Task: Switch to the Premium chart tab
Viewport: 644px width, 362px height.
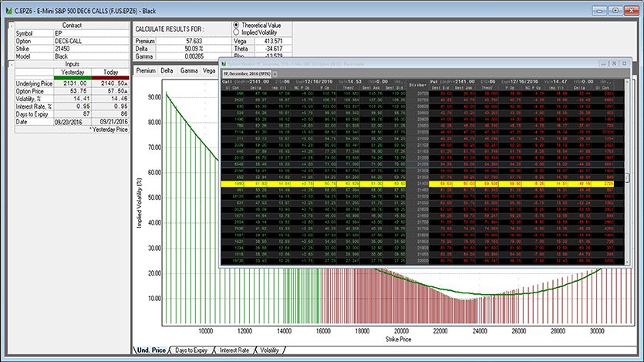Action: tap(145, 70)
